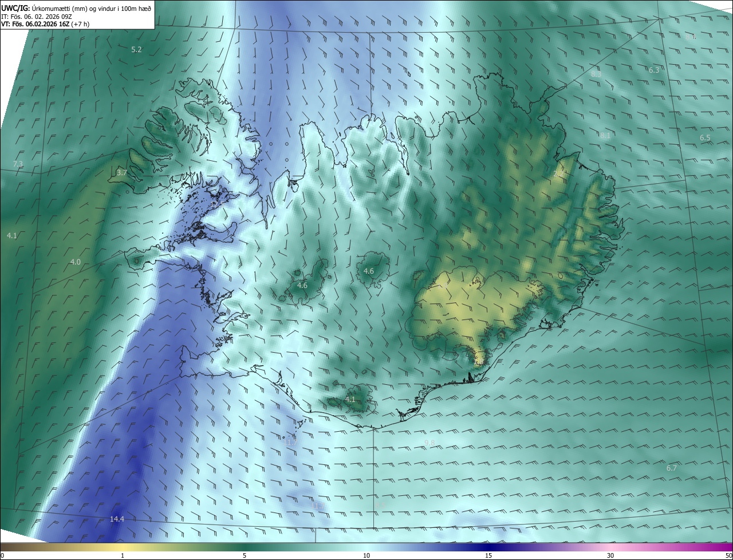Image resolution: width=733 pixels, height=560 pixels.
Task: Click the 0 tick on the color scale
Action: (x=2, y=556)
